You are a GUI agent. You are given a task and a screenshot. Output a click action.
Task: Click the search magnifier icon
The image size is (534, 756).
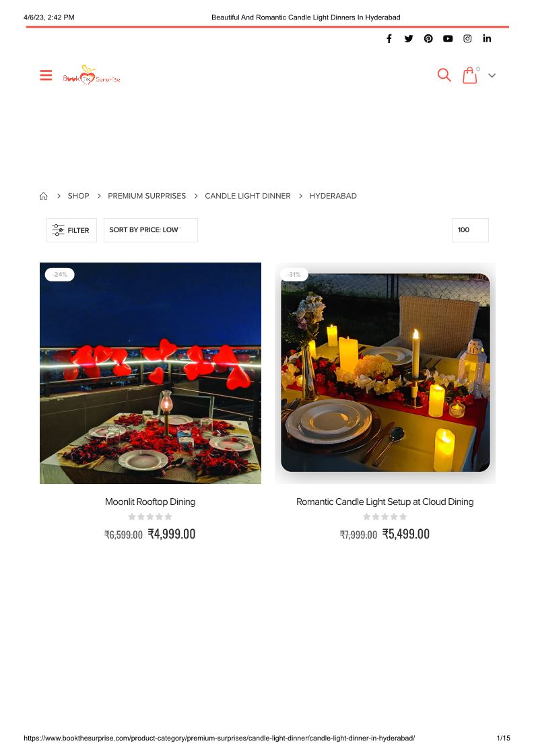coord(444,75)
